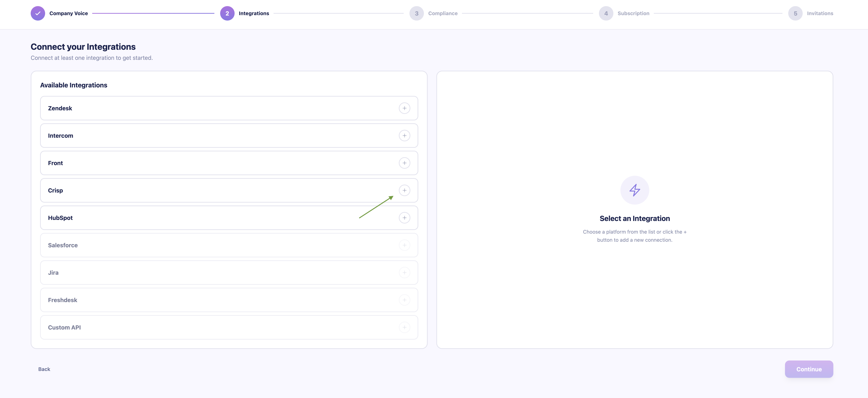Go to step 2 Integrations circle

227,14
